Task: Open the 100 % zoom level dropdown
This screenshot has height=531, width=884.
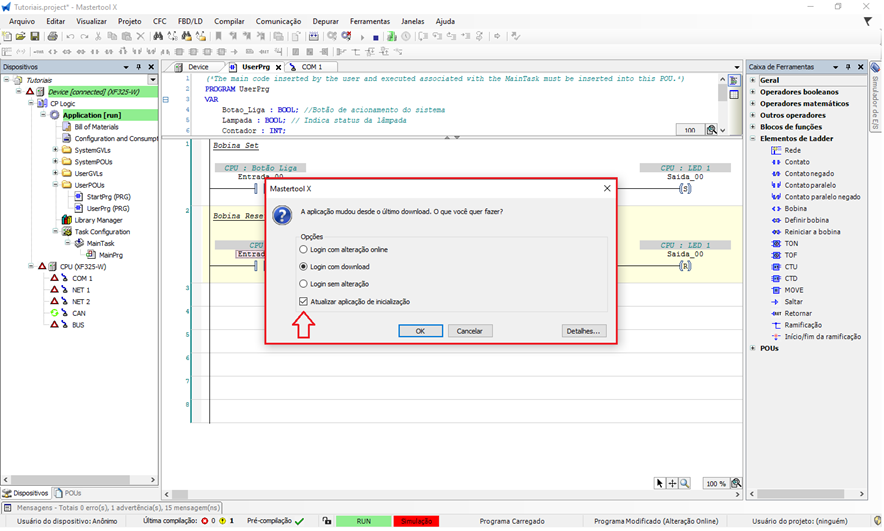Action: click(715, 483)
